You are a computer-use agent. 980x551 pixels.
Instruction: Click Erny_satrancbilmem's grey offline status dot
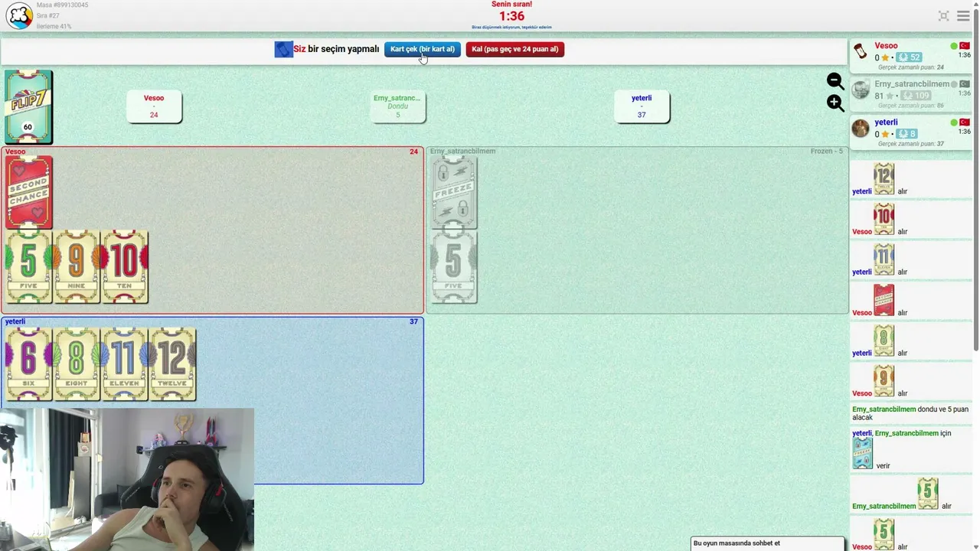(954, 84)
